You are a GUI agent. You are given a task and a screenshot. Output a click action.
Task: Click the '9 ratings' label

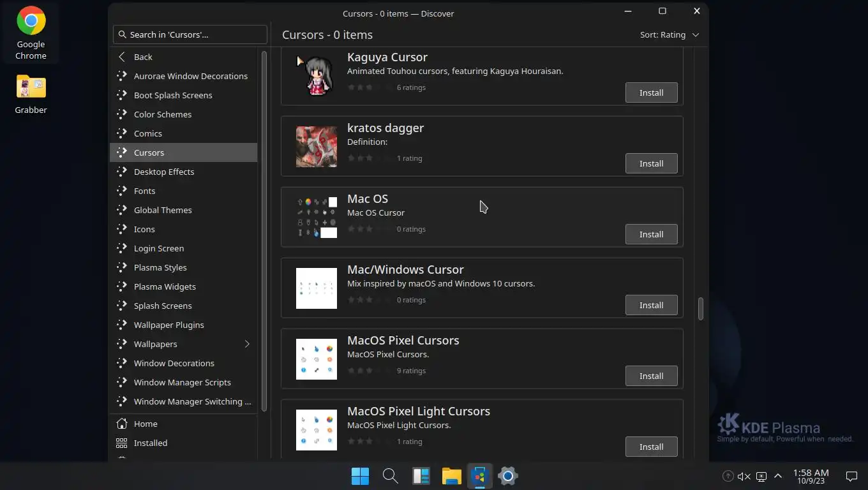[411, 371]
